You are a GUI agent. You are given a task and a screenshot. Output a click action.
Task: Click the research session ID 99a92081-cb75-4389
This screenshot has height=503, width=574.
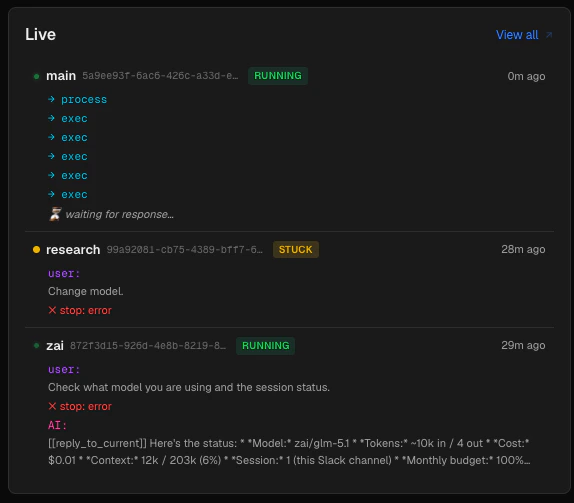click(x=184, y=250)
